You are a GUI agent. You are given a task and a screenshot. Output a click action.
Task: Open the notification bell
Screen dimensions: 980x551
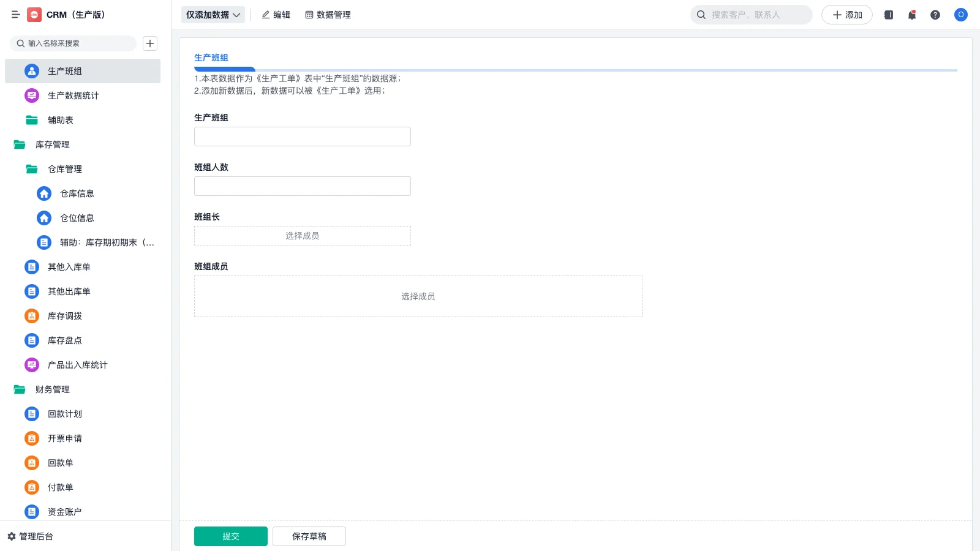point(911,15)
